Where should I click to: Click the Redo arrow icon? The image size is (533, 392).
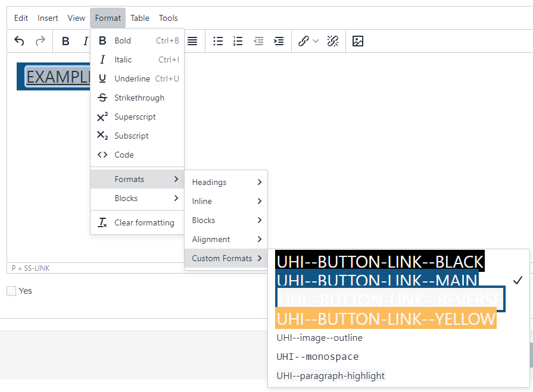tap(40, 41)
